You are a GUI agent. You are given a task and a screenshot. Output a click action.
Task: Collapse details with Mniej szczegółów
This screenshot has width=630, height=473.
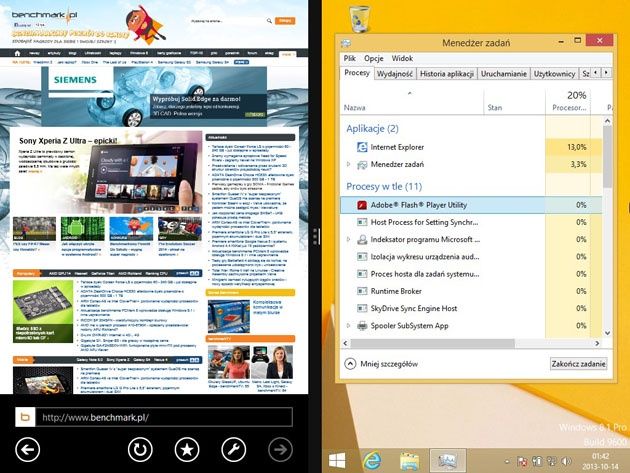[x=381, y=364]
